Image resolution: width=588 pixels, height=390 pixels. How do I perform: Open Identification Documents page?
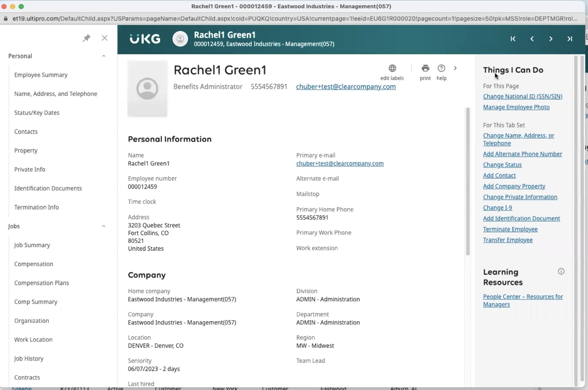pos(48,188)
